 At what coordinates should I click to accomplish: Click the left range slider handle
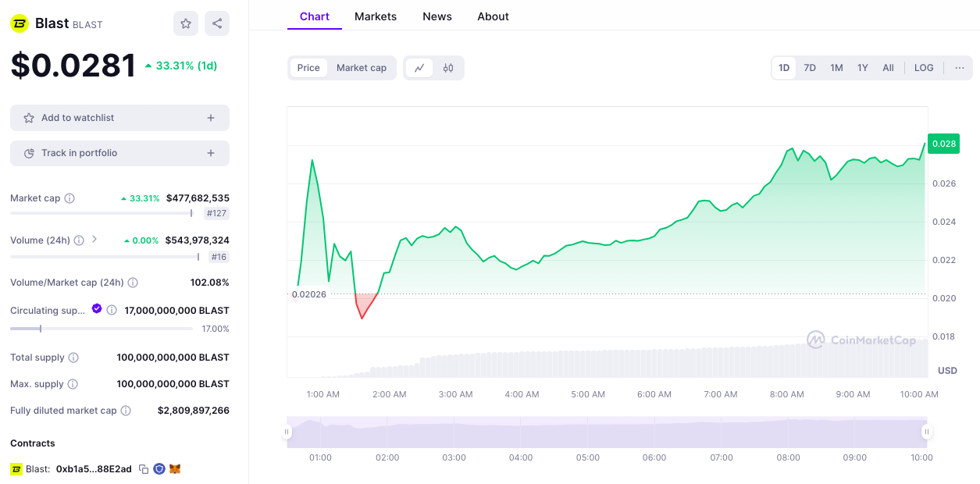pos(287,432)
